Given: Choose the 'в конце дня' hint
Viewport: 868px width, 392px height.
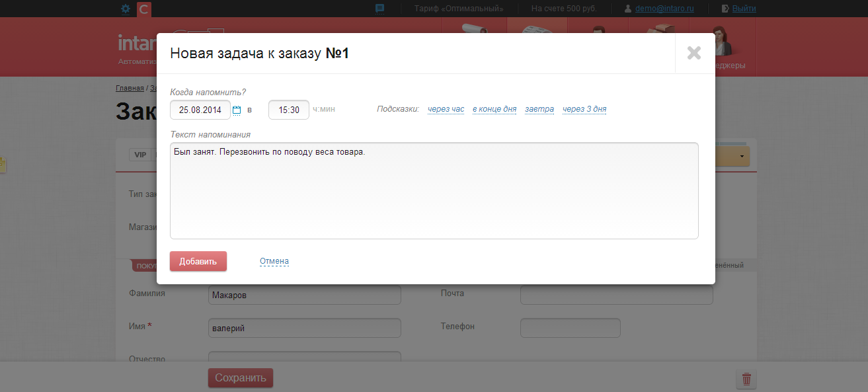Looking at the screenshot, I should 494,109.
